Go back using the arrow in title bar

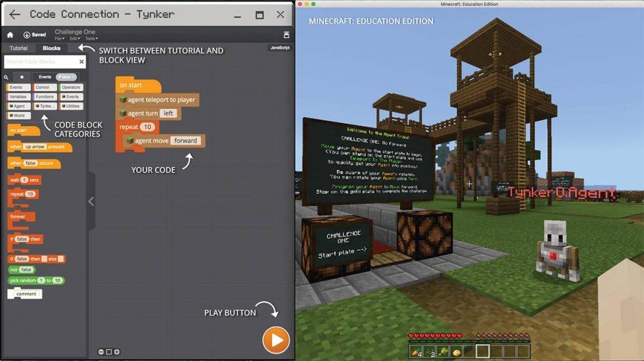pyautogui.click(x=14, y=14)
